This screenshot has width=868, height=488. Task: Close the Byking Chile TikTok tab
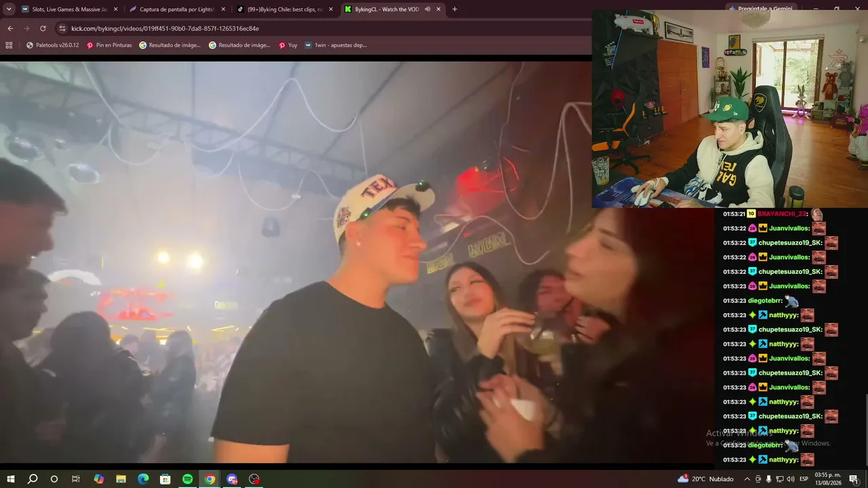click(331, 9)
